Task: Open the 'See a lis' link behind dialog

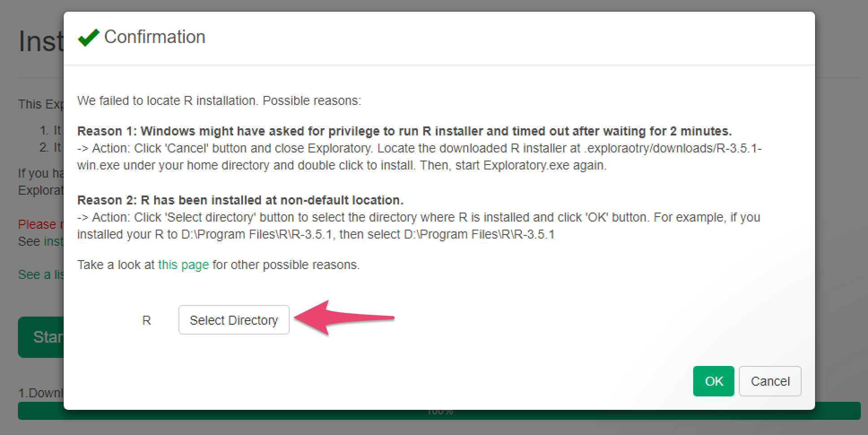Action: (41, 274)
